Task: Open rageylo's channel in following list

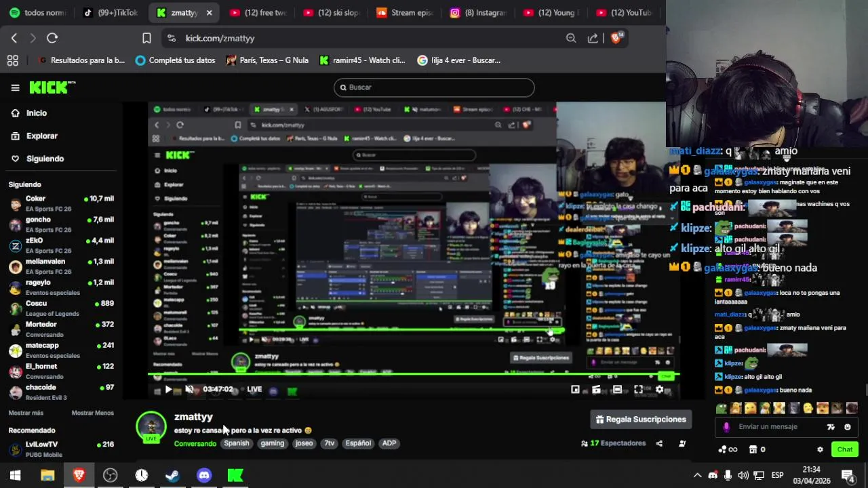Action: [61, 287]
